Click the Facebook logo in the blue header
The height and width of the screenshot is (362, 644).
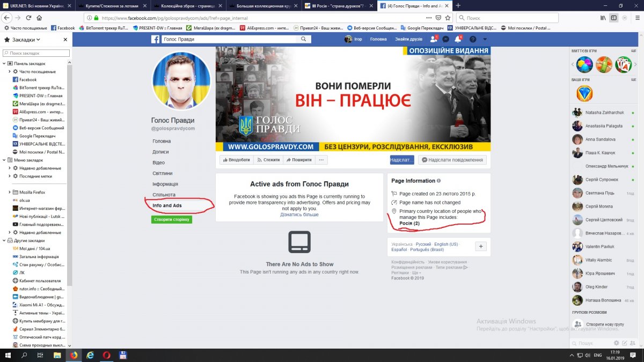[155, 39]
